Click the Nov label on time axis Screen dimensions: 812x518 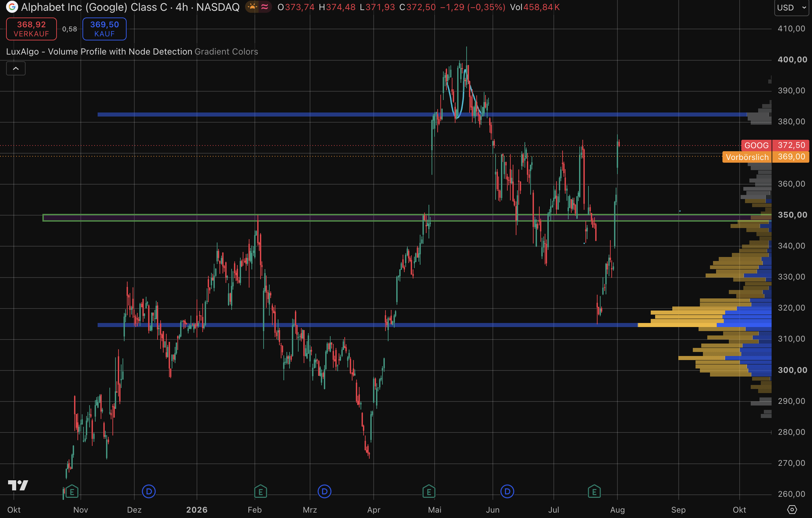point(80,510)
